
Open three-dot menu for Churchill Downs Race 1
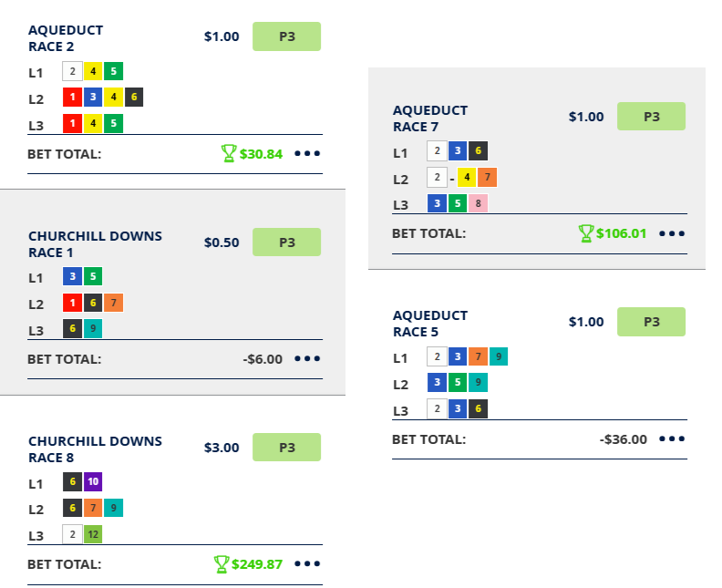[x=307, y=359]
